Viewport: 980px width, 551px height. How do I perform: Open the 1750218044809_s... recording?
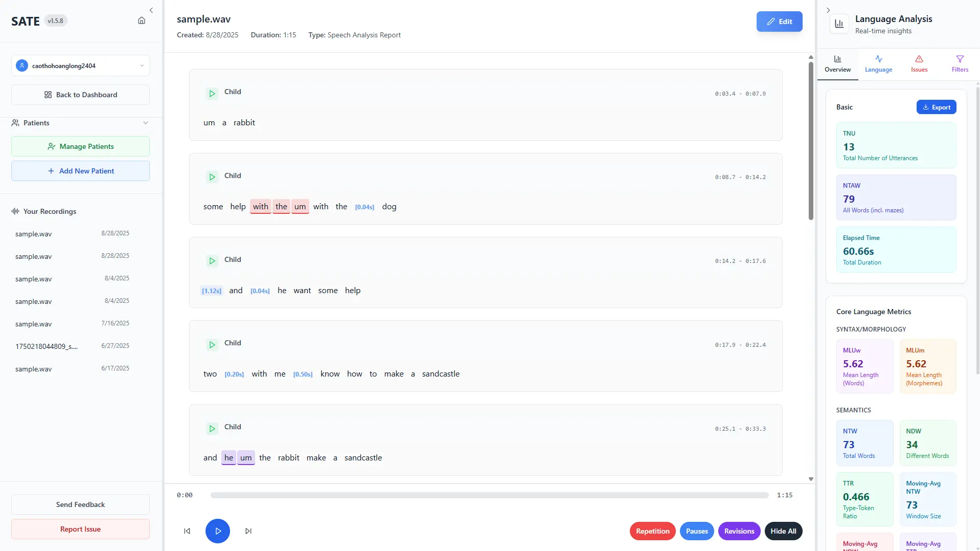click(x=47, y=346)
